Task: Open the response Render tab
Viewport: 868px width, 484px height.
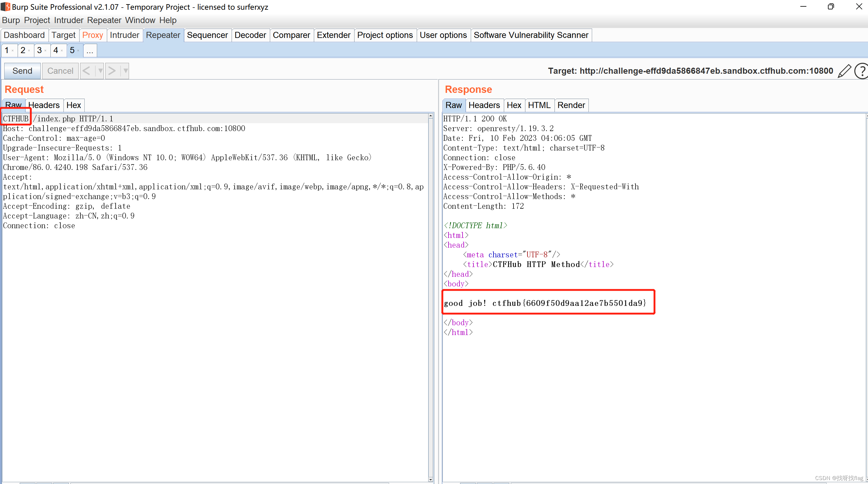Action: pyautogui.click(x=571, y=105)
